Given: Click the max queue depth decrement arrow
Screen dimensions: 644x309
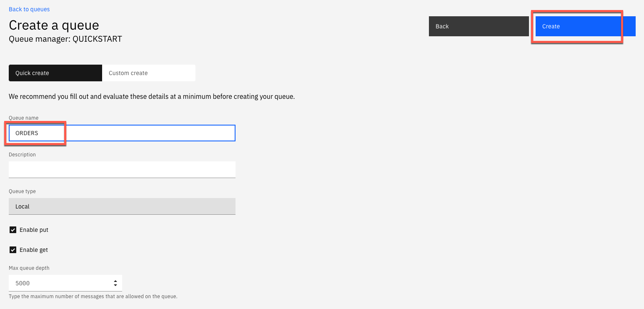Looking at the screenshot, I should pyautogui.click(x=115, y=285).
